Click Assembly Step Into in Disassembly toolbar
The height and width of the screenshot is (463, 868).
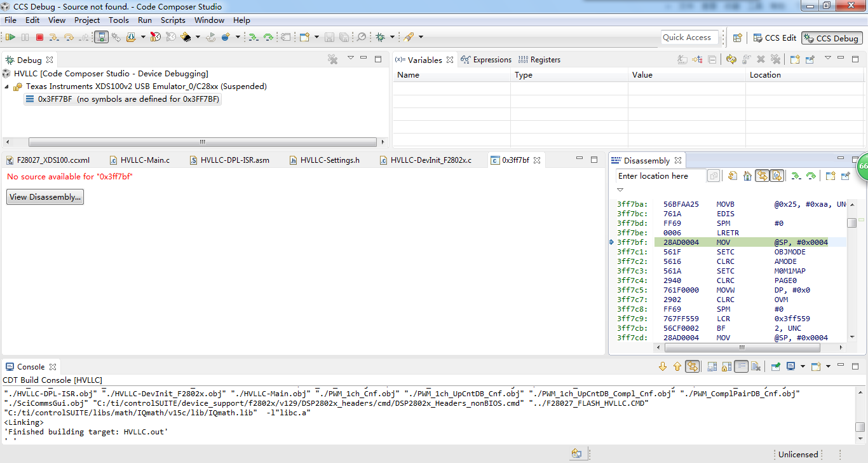click(796, 176)
